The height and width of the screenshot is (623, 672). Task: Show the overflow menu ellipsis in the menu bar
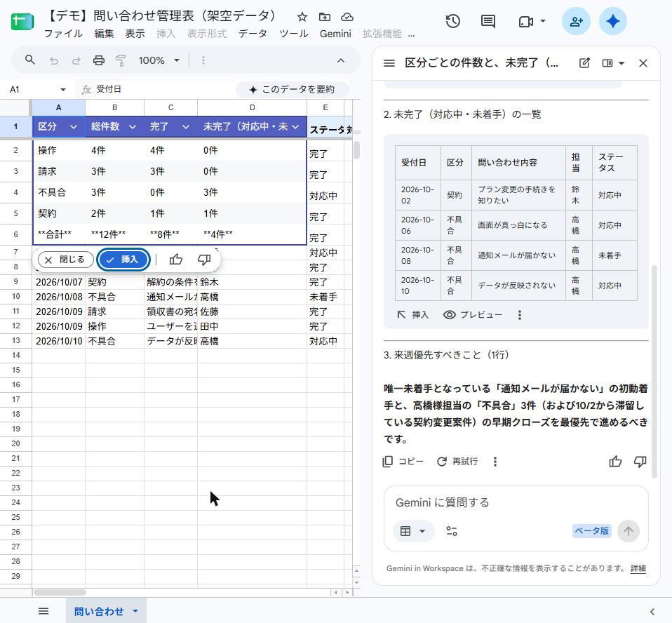(412, 34)
